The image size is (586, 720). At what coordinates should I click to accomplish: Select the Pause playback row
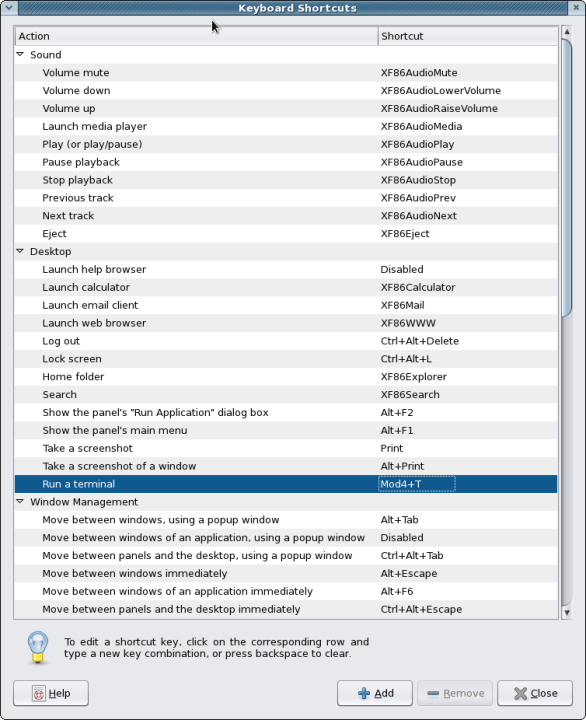[x=286, y=162]
